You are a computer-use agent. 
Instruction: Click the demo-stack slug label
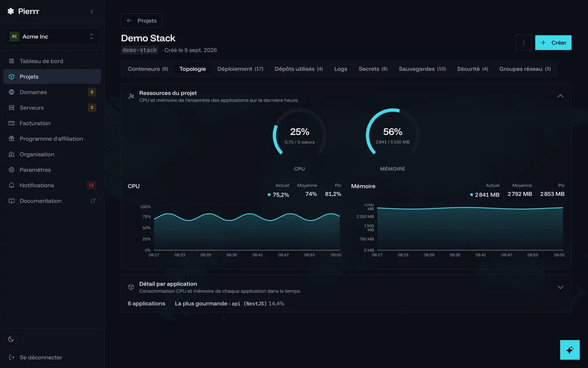click(140, 50)
